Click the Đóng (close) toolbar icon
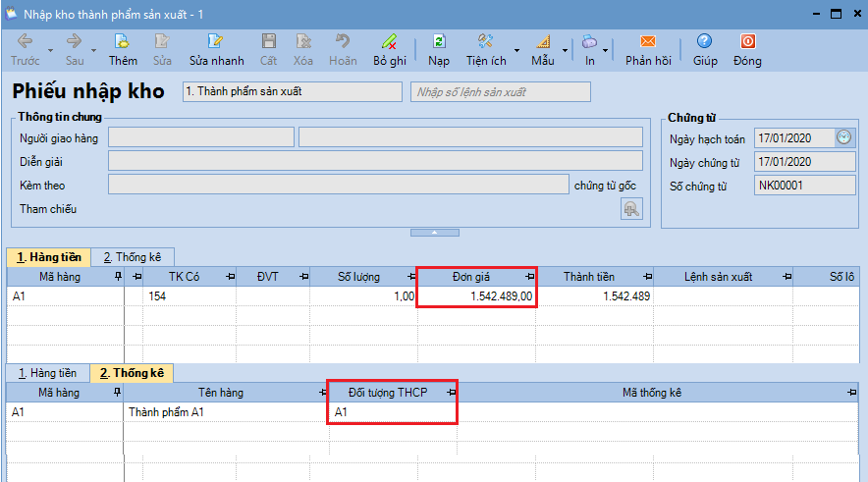 click(x=747, y=42)
